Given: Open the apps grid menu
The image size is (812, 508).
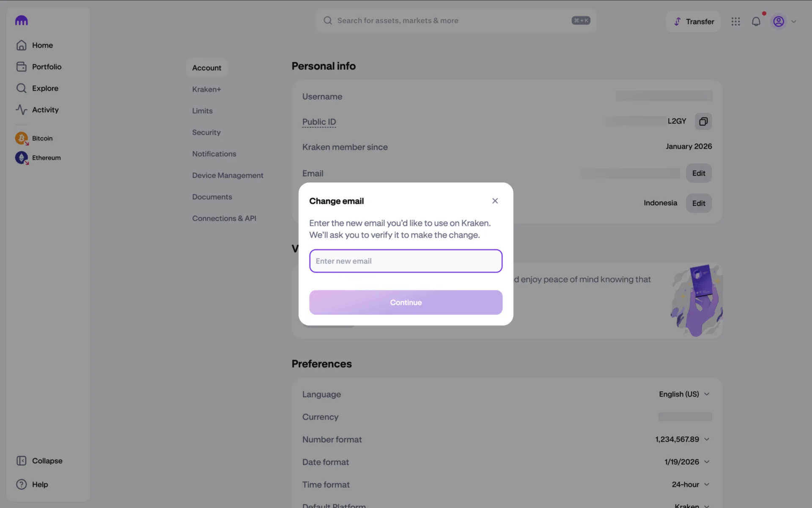Looking at the screenshot, I should [x=735, y=22].
